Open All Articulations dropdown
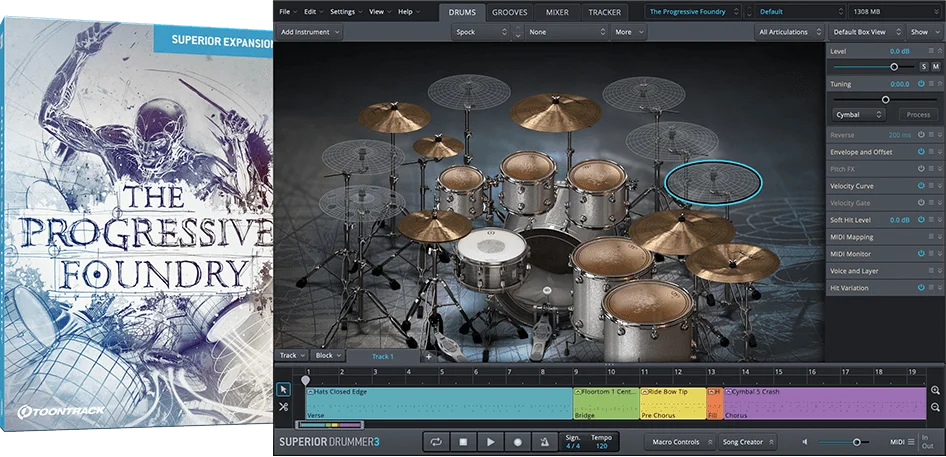946x457 pixels. 789,32
